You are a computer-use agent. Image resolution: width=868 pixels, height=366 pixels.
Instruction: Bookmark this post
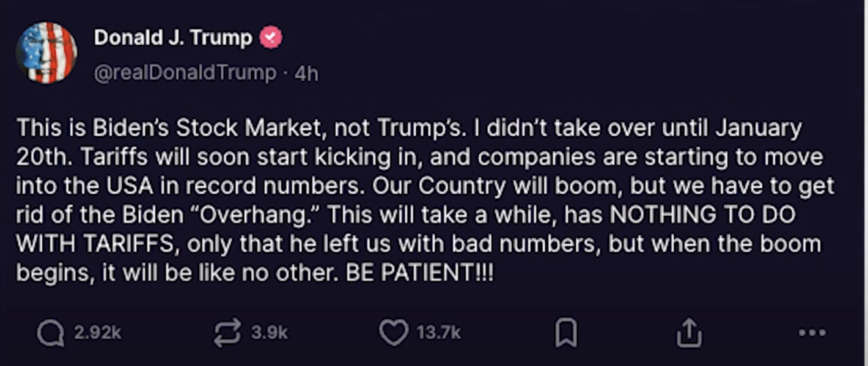point(565,334)
